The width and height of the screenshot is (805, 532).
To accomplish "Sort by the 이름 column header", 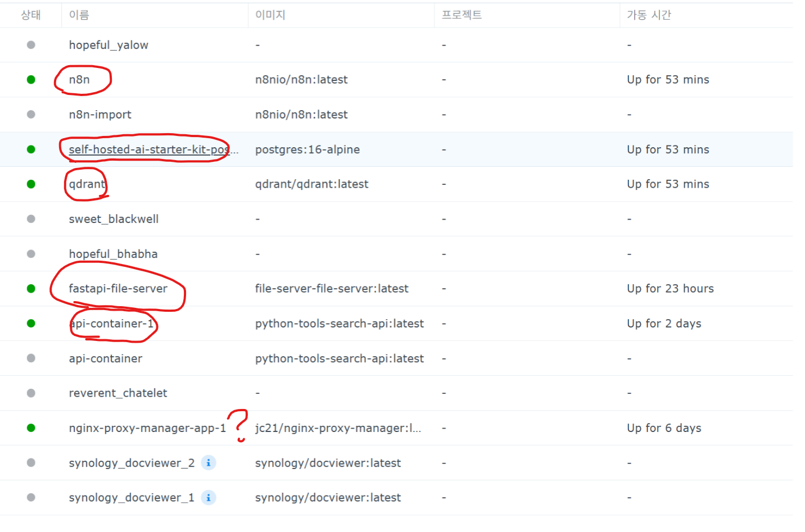I will click(79, 15).
